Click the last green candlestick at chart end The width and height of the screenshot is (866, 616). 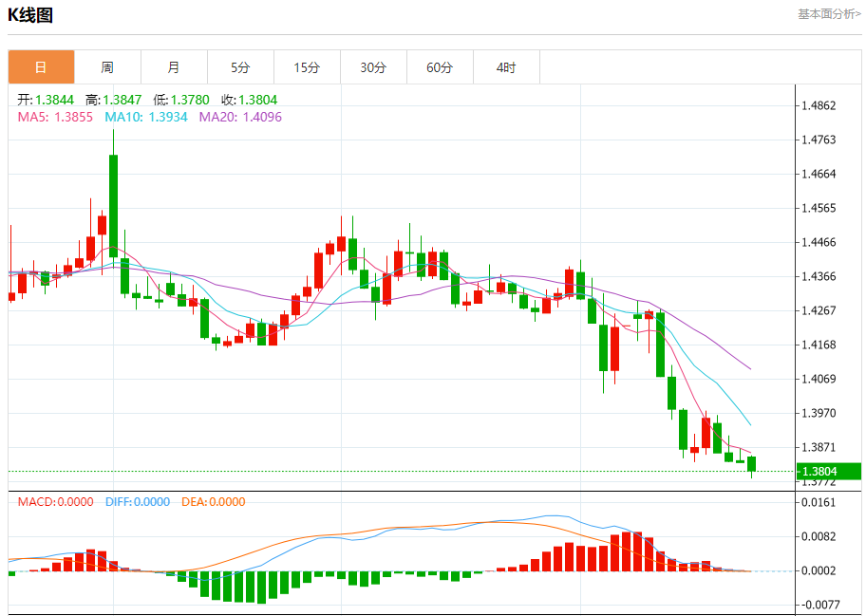(x=752, y=464)
